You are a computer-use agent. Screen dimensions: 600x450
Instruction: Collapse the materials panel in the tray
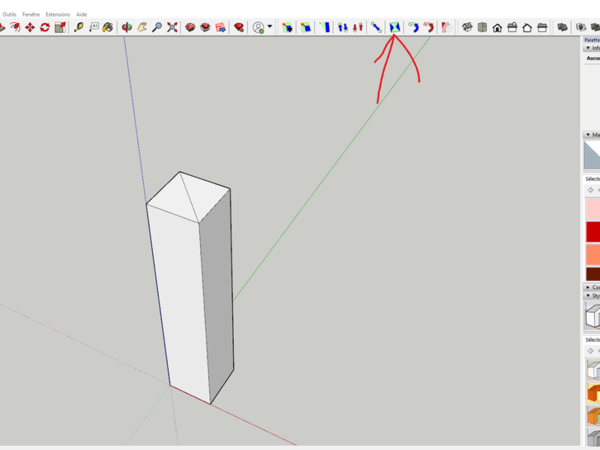pos(587,135)
